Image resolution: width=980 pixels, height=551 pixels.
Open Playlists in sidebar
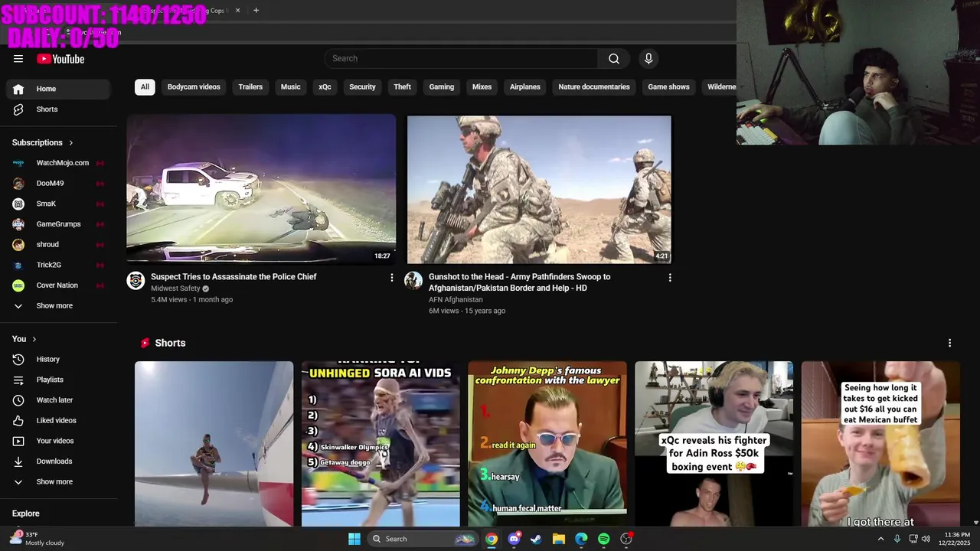coord(58,380)
